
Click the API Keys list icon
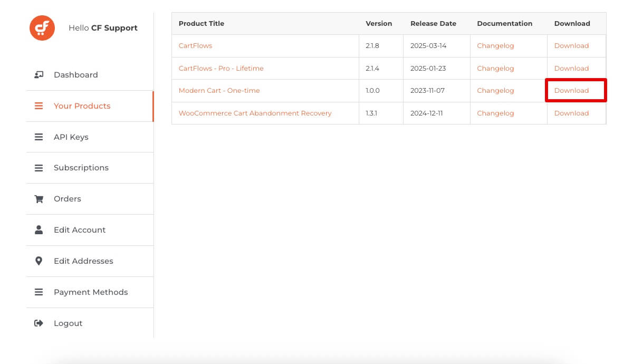pyautogui.click(x=39, y=137)
